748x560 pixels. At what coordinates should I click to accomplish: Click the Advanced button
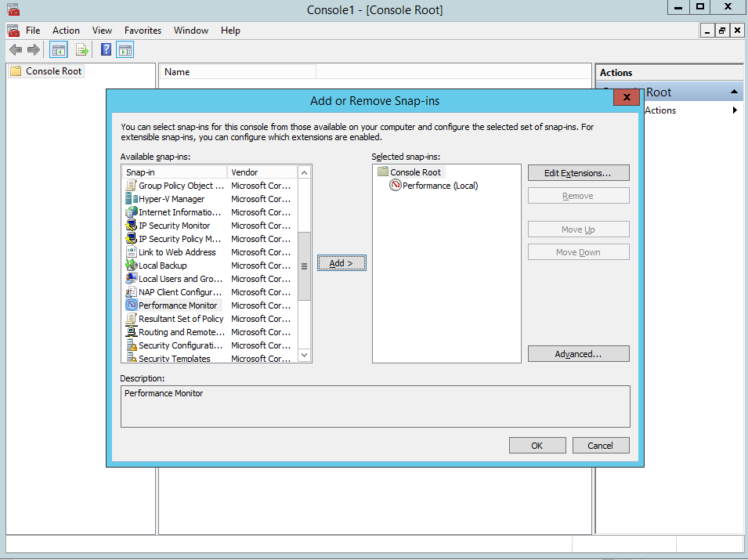click(578, 354)
